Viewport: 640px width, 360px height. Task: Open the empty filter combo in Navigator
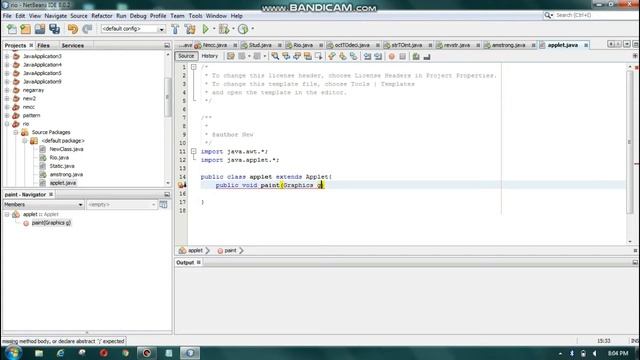122,204
